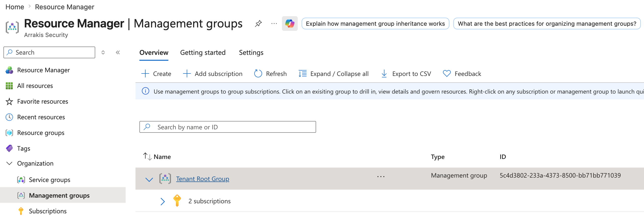Click the Resource Manager cubes icon in sidebar
Viewport: 644px width, 218px height.
tap(9, 70)
